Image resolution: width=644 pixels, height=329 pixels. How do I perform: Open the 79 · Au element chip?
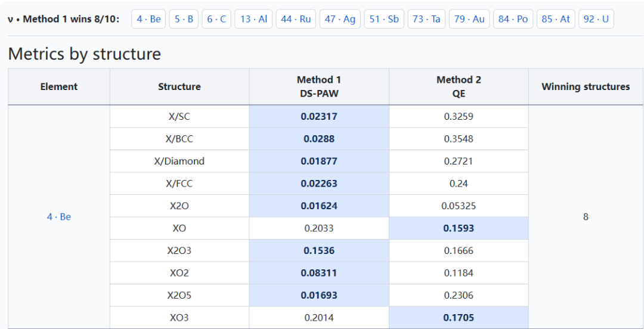coord(469,19)
